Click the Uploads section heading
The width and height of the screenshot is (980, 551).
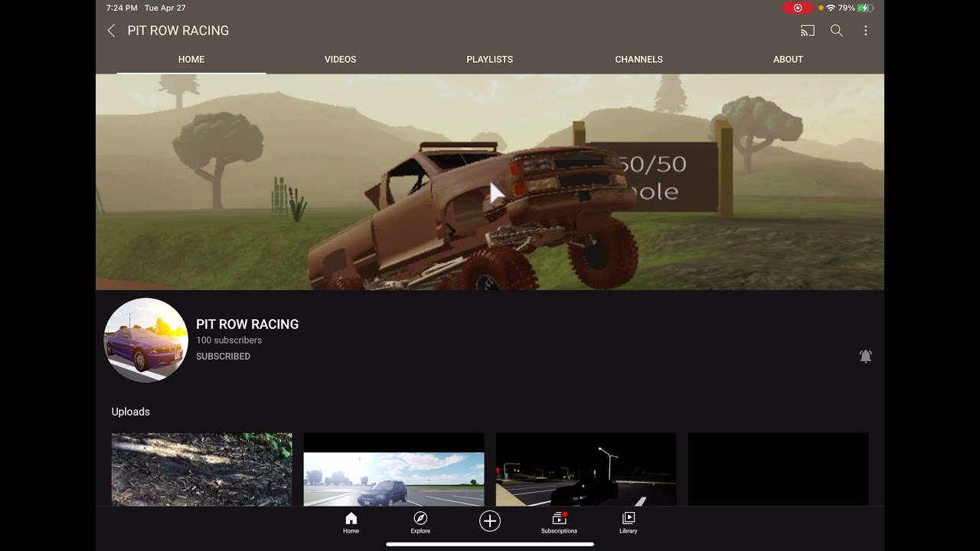tap(131, 412)
